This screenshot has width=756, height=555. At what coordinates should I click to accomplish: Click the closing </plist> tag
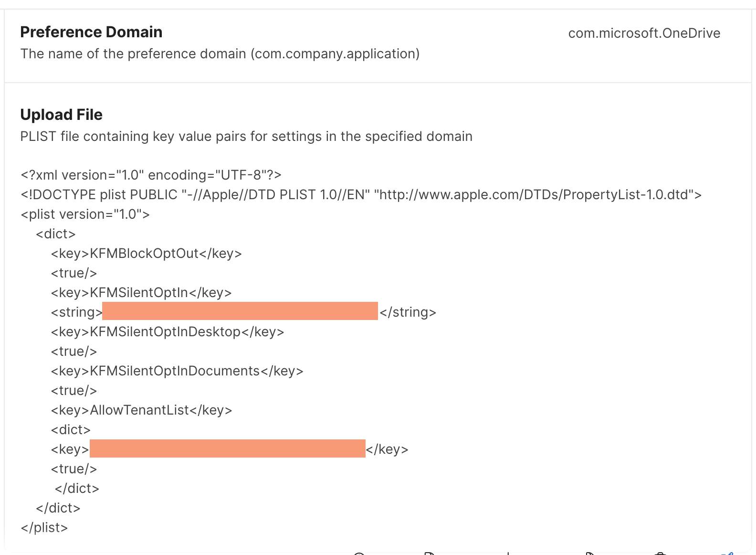[x=44, y=527]
